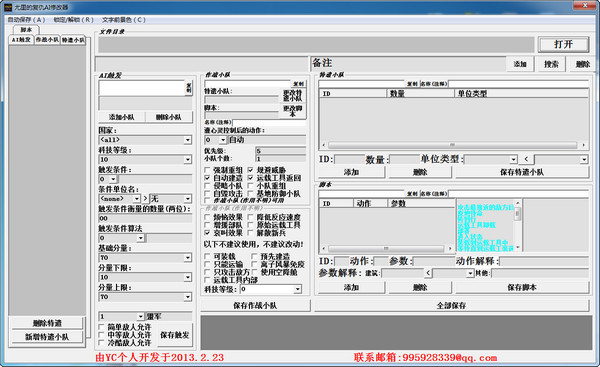This screenshot has width=600, height=367.
Task: Enable the 强制重组 checkbox
Action: point(207,170)
